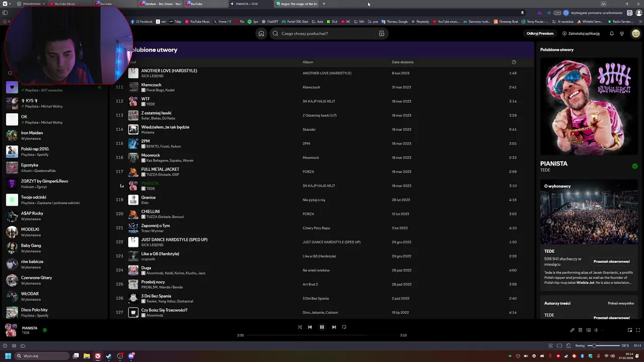Skip to the previous track

310,327
